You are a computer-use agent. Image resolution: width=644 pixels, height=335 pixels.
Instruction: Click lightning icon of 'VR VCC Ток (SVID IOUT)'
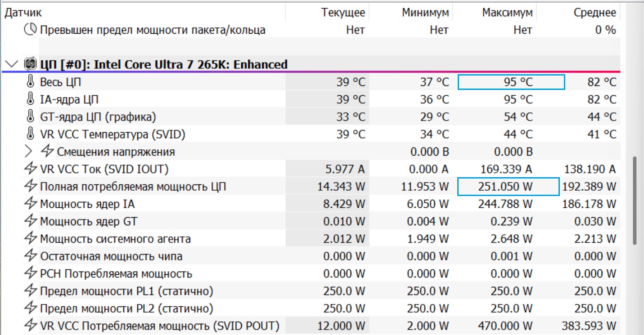[x=30, y=169]
